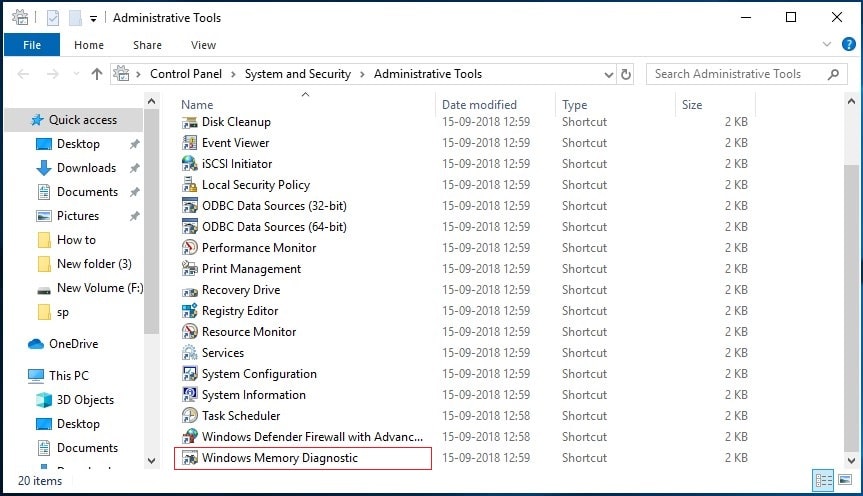Select Local Security Policy icon

click(x=189, y=185)
